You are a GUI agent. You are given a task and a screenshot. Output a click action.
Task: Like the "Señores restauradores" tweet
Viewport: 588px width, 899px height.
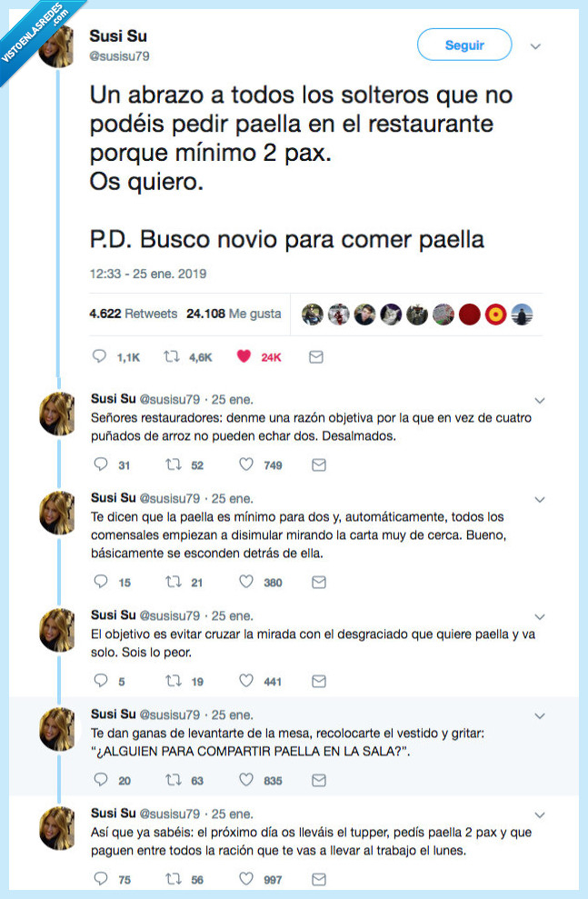[x=244, y=465]
